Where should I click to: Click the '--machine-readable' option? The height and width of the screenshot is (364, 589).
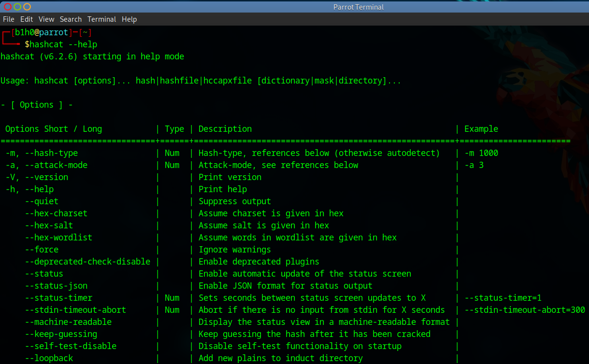click(x=68, y=322)
